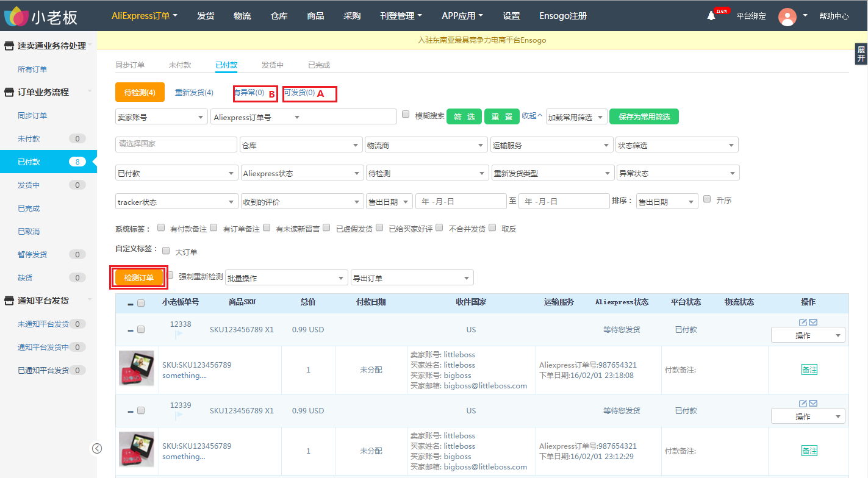
Task: Open the 批量操作 dropdown
Action: coord(286,278)
